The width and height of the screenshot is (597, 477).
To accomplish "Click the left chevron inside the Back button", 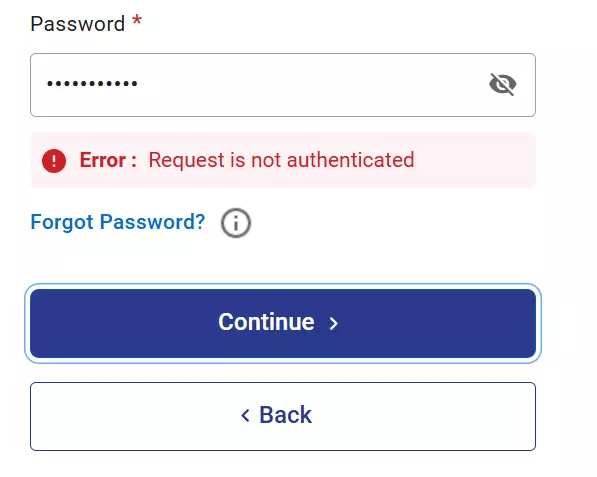I will tap(246, 415).
